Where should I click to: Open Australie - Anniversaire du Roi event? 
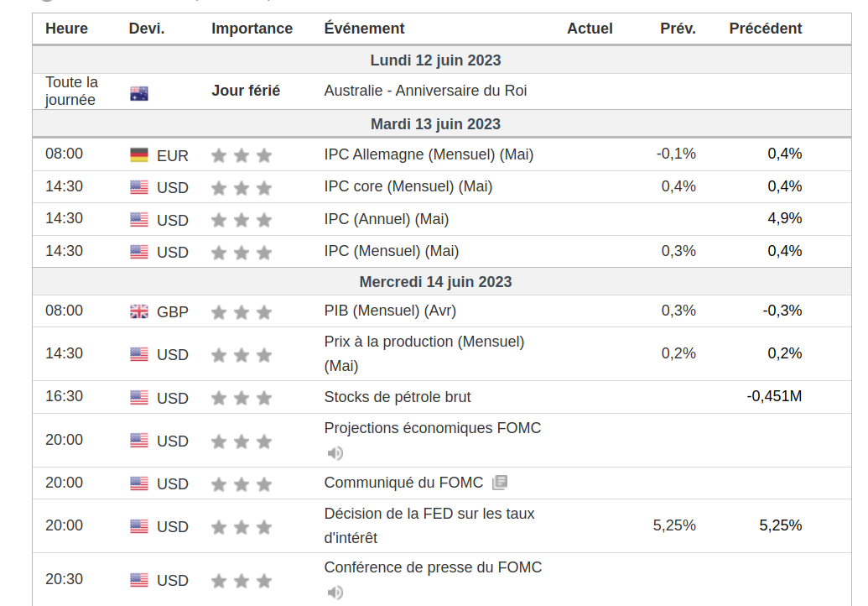coord(425,91)
